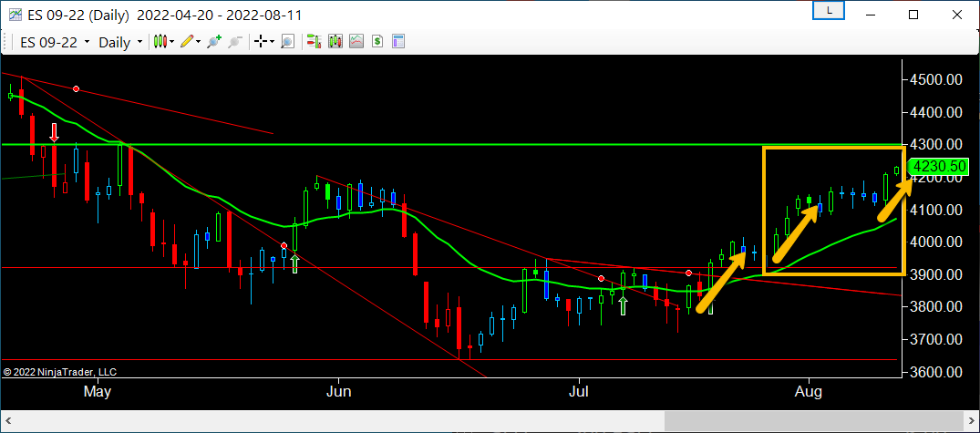Click the 4400.00 price axis label
The height and width of the screenshot is (433, 980).
(x=938, y=112)
